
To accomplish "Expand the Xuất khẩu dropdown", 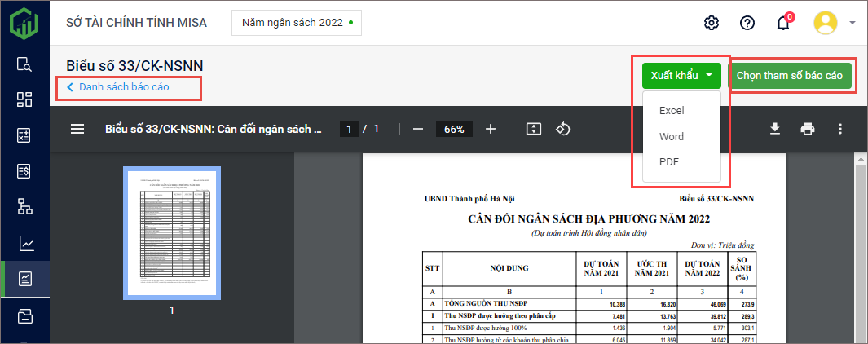I will coord(681,76).
